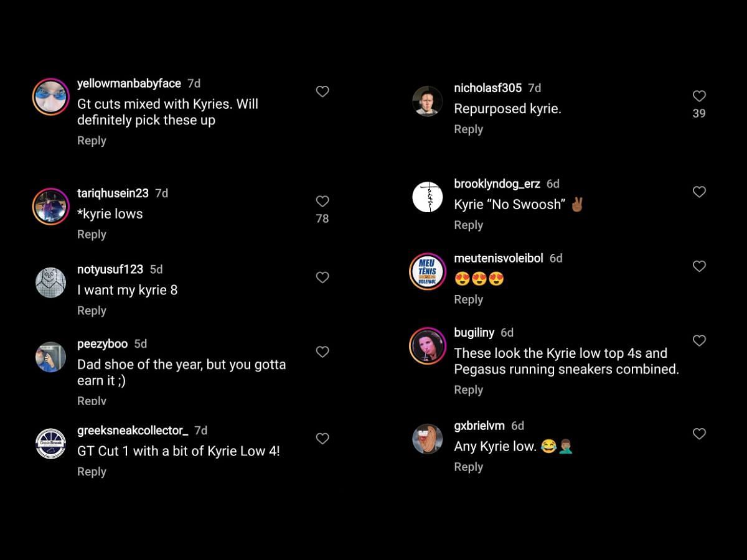
Task: Open meutenisvoleibol's profile avatar
Action: tap(428, 271)
